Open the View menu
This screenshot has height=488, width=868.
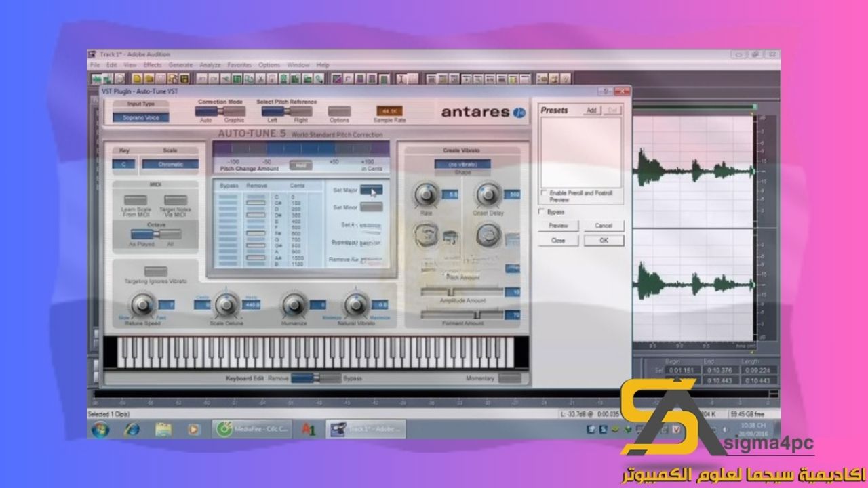click(130, 65)
